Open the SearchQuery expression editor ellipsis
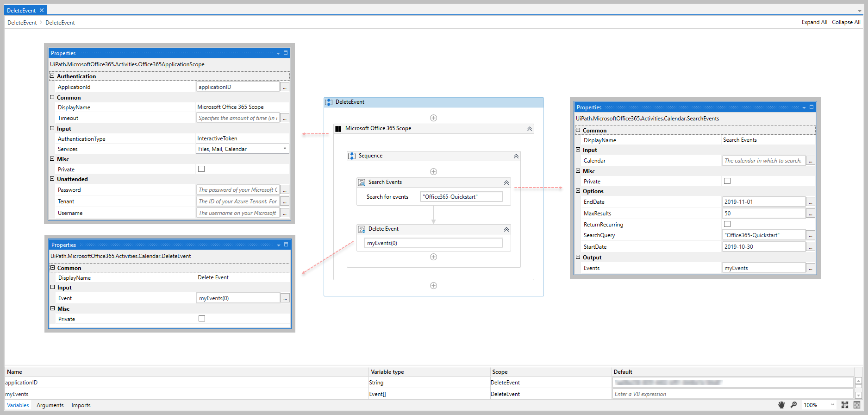The width and height of the screenshot is (868, 415). (811, 235)
